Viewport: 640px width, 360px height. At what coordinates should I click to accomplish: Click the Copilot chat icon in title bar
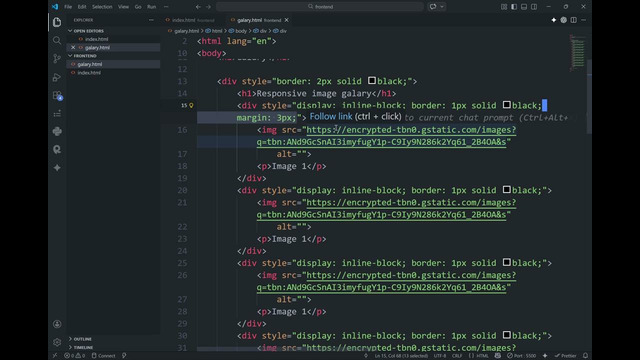tap(433, 7)
